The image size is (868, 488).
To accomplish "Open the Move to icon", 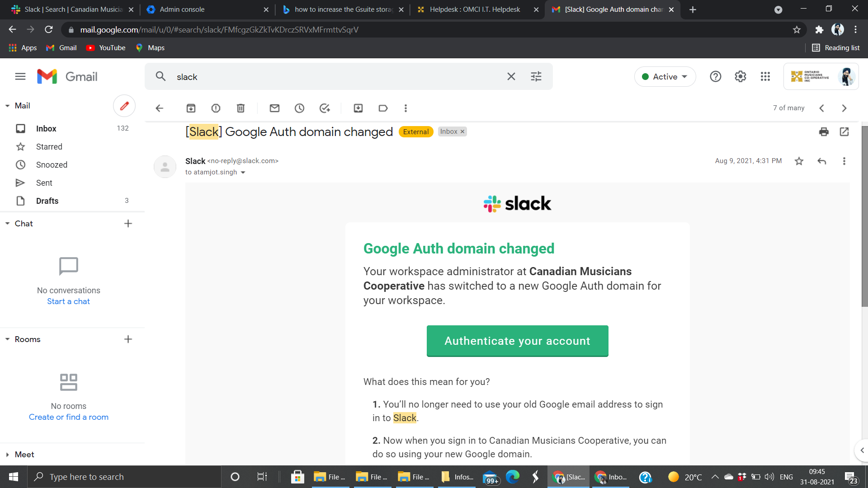I will (358, 108).
